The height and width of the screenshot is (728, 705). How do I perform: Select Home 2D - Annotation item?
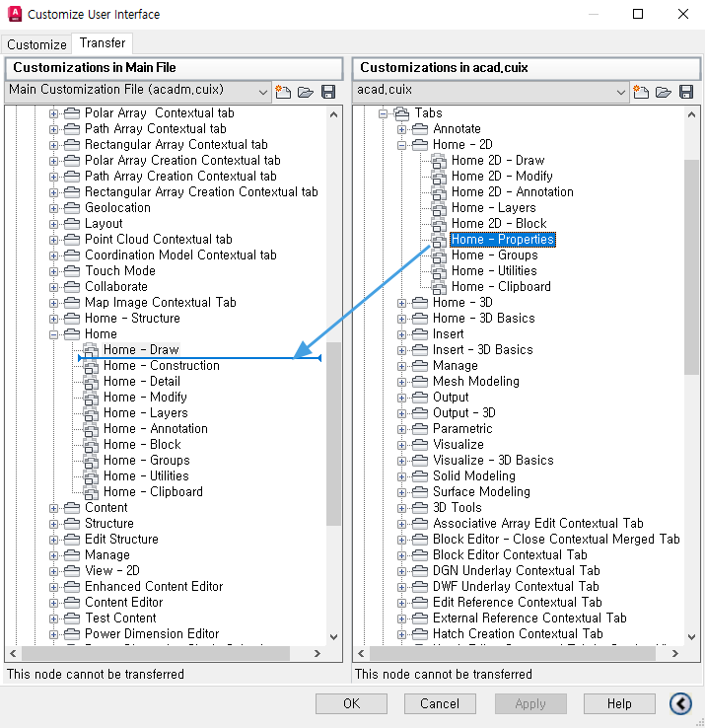(513, 191)
